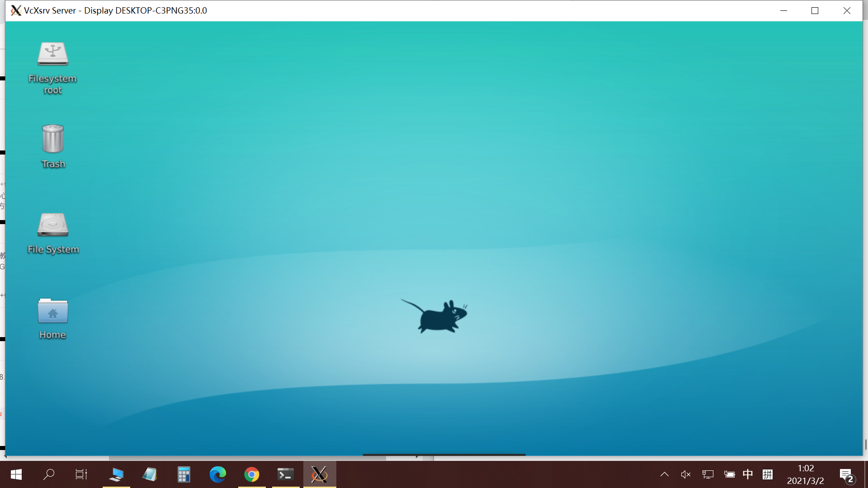
Task: Open Windows Search
Action: [x=49, y=474]
